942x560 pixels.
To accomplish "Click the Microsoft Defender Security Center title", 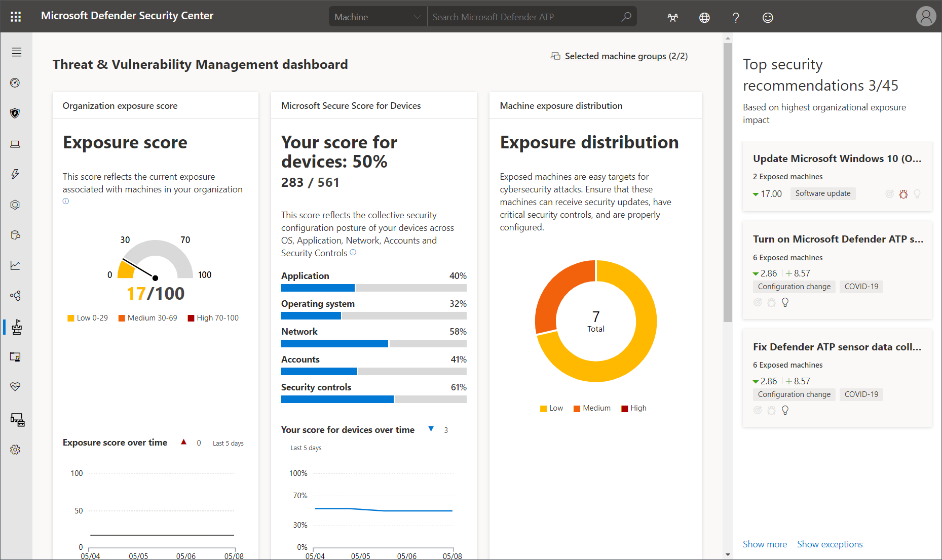I will (127, 16).
